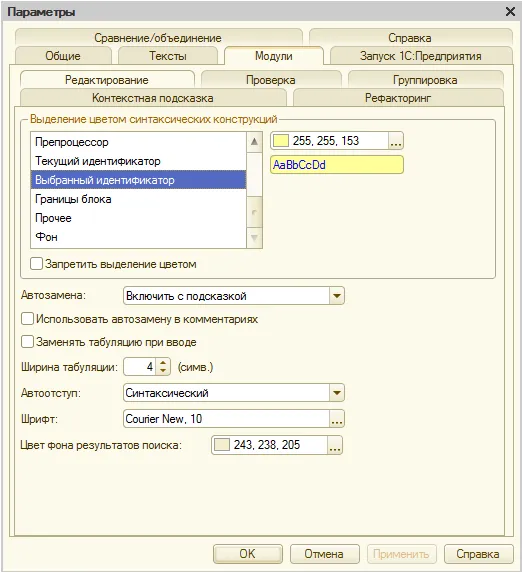Close the Параметры dialog window
The width and height of the screenshot is (522, 572).
(510, 12)
